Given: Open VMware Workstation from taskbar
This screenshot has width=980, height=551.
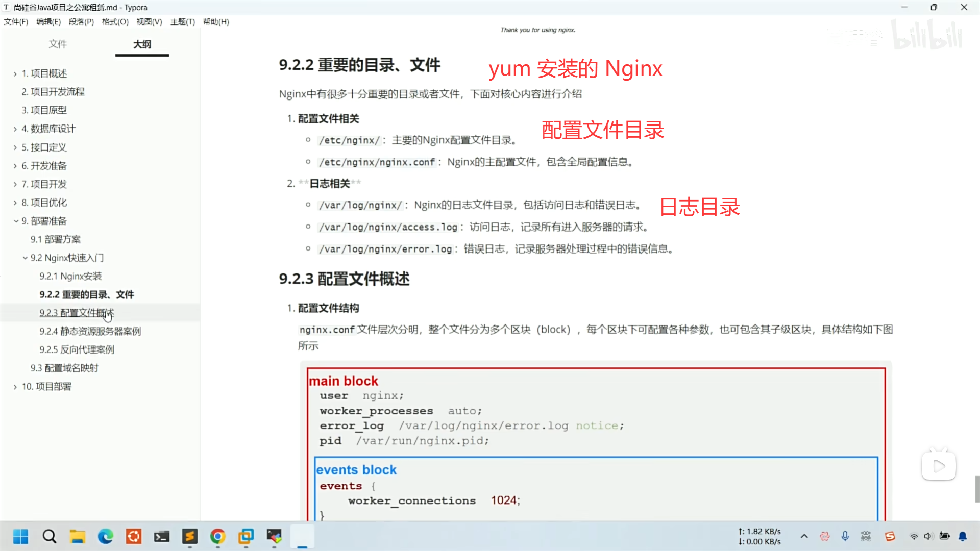Looking at the screenshot, I should [246, 536].
